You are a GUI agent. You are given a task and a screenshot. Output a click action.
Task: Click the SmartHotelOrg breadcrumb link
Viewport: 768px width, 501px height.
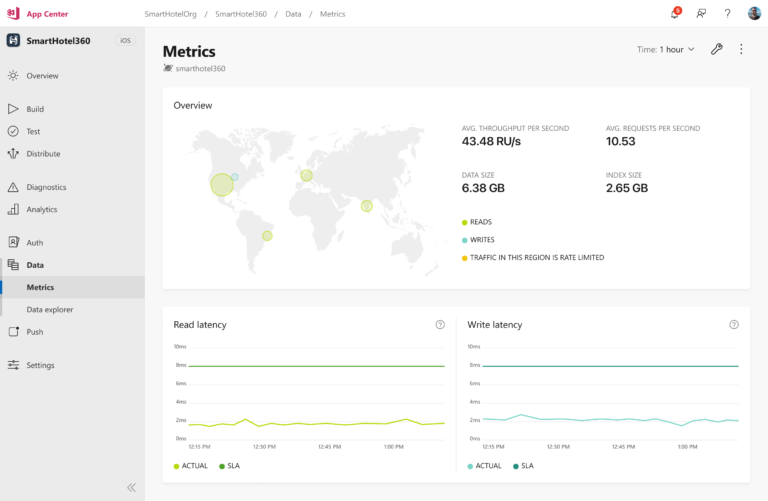(x=170, y=13)
